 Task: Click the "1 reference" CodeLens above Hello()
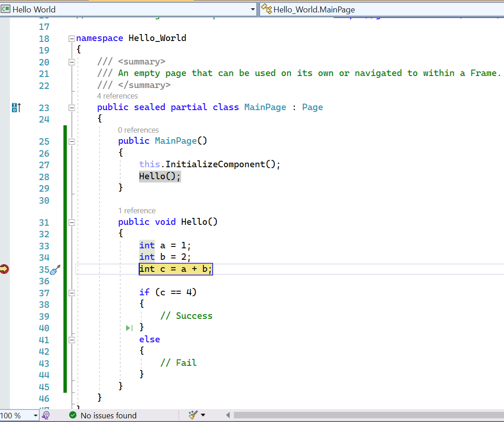point(137,211)
